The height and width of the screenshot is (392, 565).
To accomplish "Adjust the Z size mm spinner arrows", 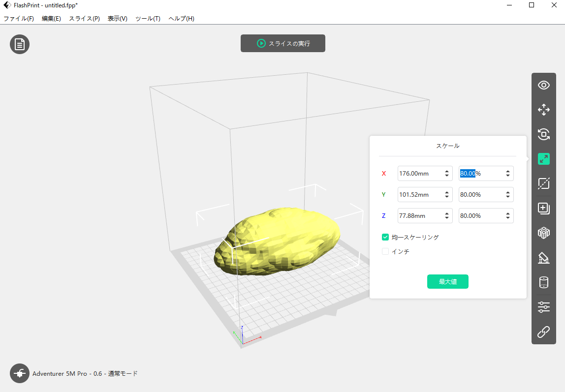I will point(446,216).
